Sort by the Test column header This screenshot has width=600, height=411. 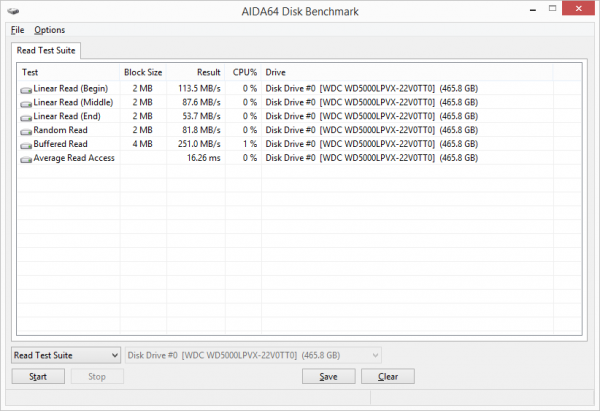pyautogui.click(x=68, y=72)
